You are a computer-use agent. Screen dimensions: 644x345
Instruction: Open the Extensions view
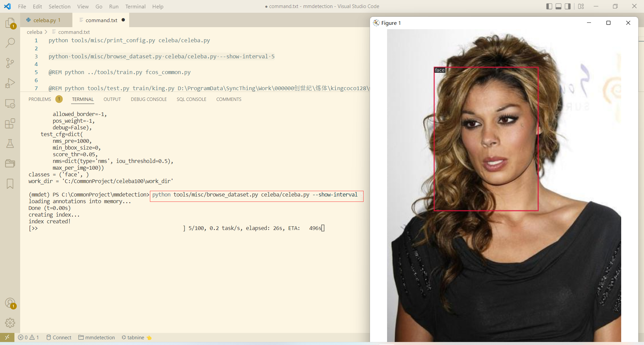coord(10,123)
